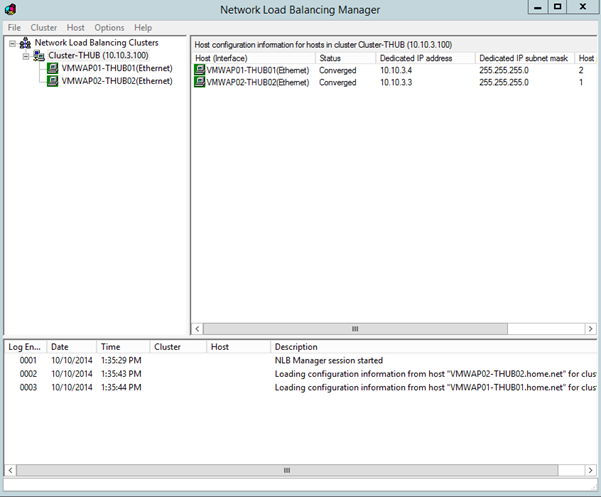601x497 pixels.
Task: Click the NLB Manager app icon in title bar
Action: tap(10, 9)
